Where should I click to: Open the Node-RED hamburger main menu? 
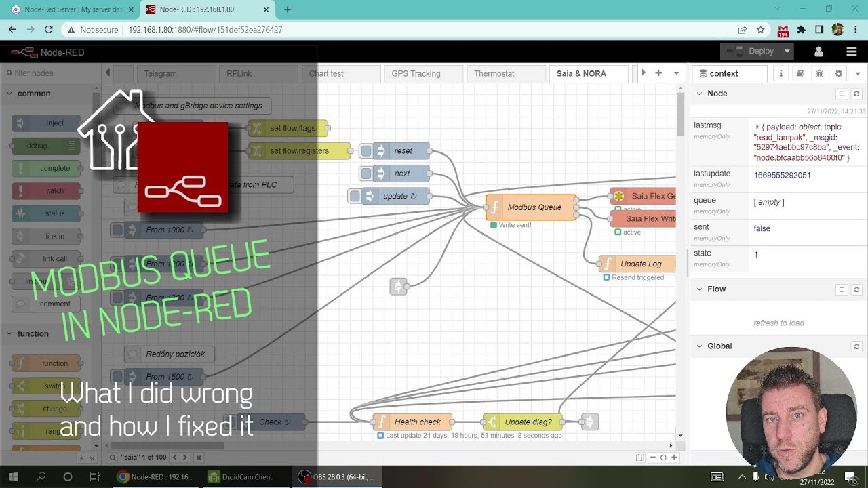852,52
